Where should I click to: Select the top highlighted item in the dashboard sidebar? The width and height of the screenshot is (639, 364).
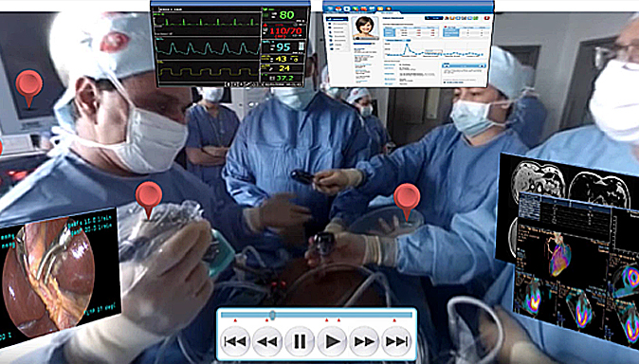(x=338, y=20)
